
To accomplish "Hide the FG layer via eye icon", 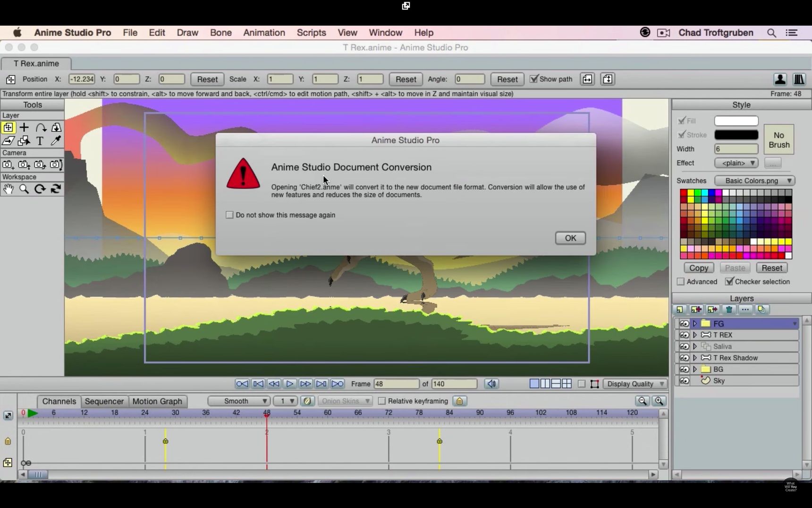I will (684, 324).
